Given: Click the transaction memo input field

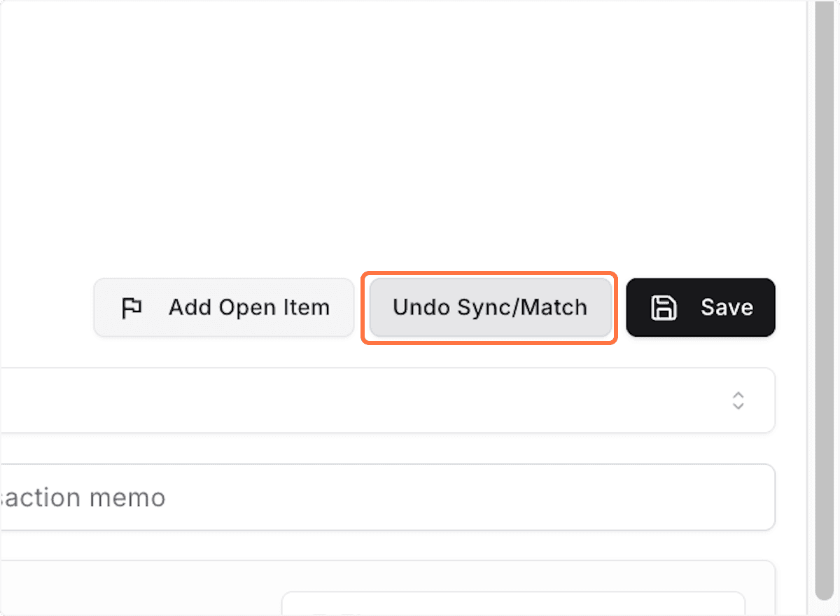Looking at the screenshot, I should [x=385, y=497].
